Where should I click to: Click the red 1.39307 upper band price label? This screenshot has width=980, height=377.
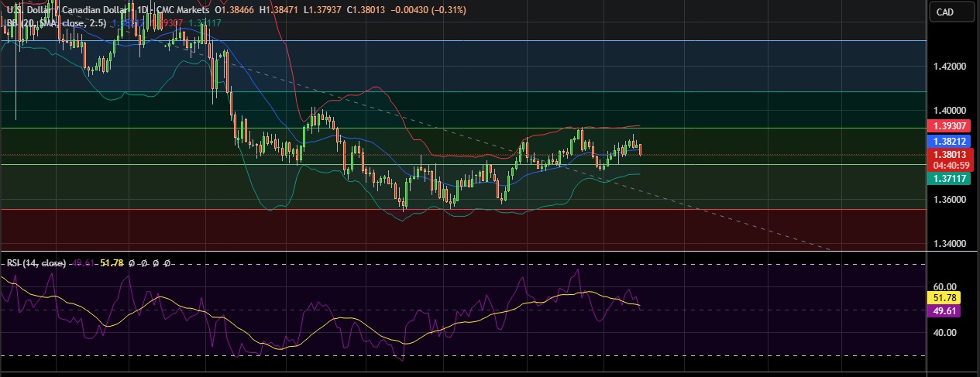point(949,126)
